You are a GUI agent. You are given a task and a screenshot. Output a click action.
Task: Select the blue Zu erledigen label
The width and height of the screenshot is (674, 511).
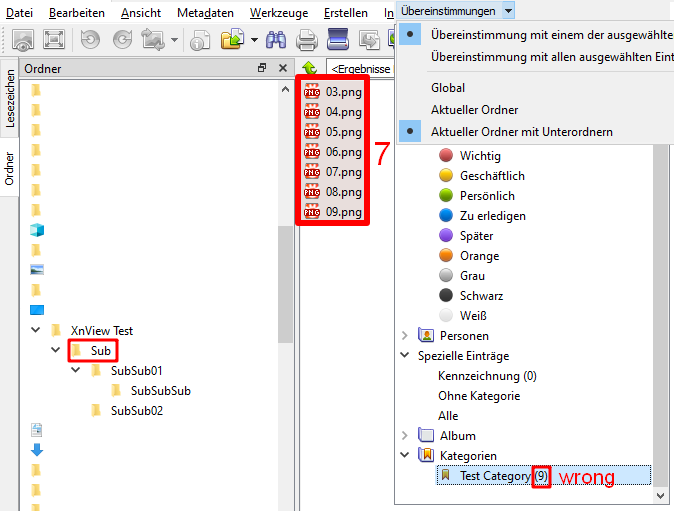(x=482, y=216)
